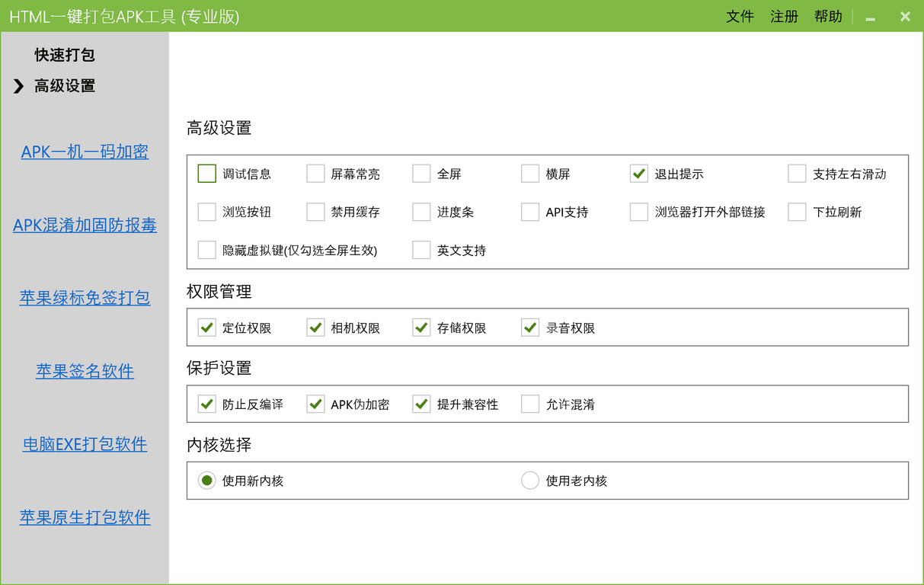Enable 全屏 mode checkbox

[421, 174]
